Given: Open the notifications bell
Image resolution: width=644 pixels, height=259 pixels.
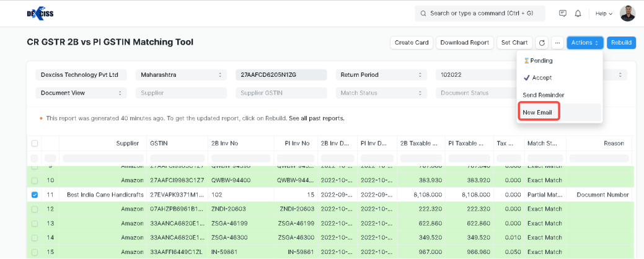Looking at the screenshot, I should 578,13.
